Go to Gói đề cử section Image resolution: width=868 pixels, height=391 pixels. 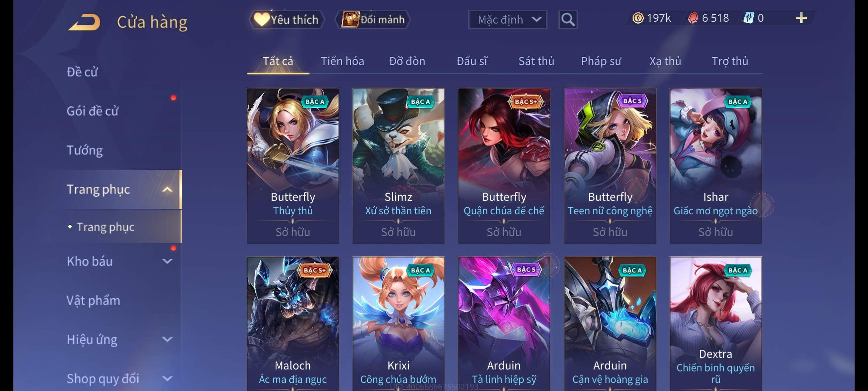(x=93, y=111)
